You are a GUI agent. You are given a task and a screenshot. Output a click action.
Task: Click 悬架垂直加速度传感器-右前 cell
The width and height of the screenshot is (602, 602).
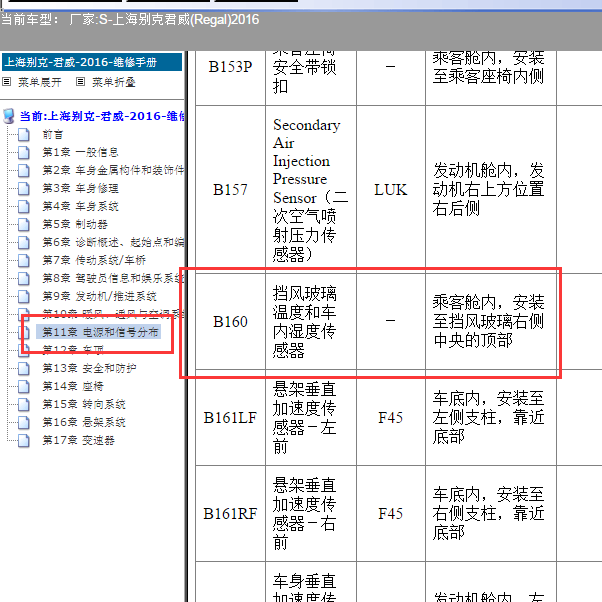click(x=311, y=514)
